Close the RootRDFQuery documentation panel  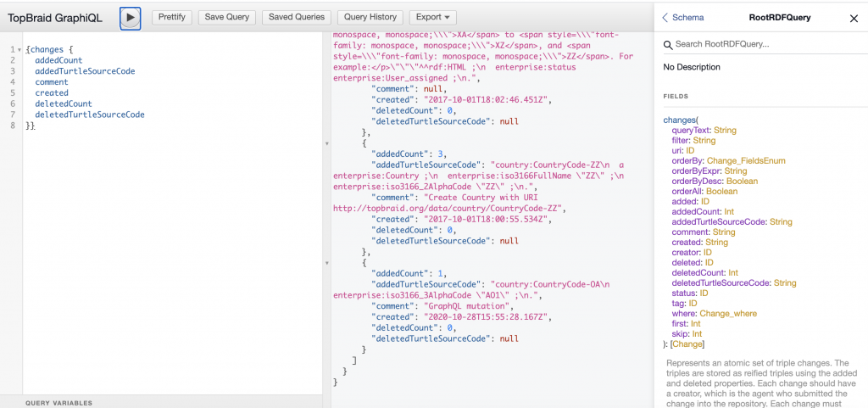pos(853,18)
